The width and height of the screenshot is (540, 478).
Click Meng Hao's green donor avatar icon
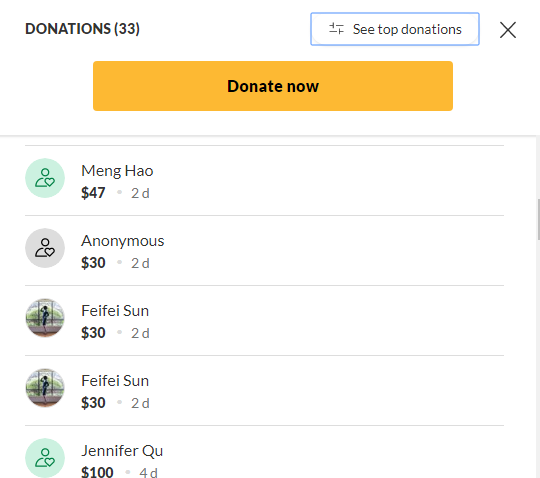pyautogui.click(x=45, y=178)
